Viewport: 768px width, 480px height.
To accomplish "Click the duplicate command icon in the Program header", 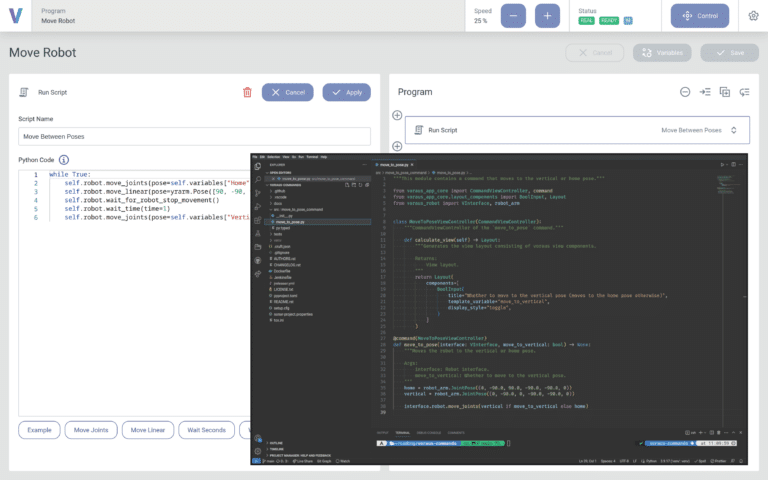I will click(x=725, y=92).
